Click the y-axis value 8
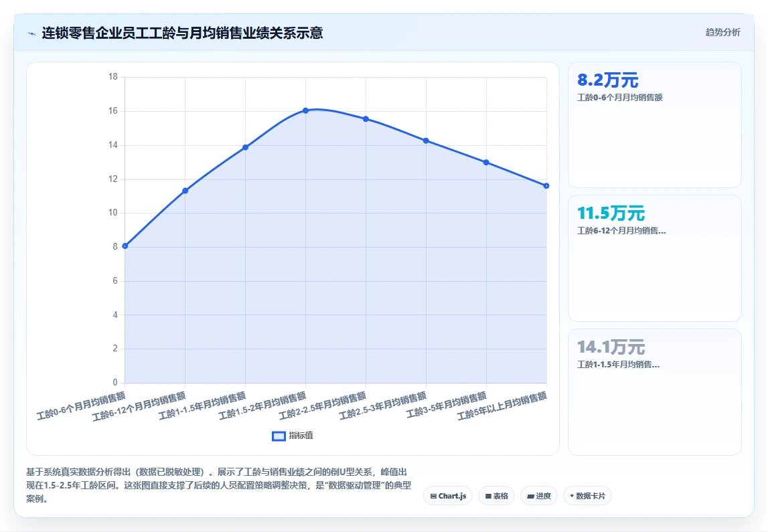 pos(115,247)
